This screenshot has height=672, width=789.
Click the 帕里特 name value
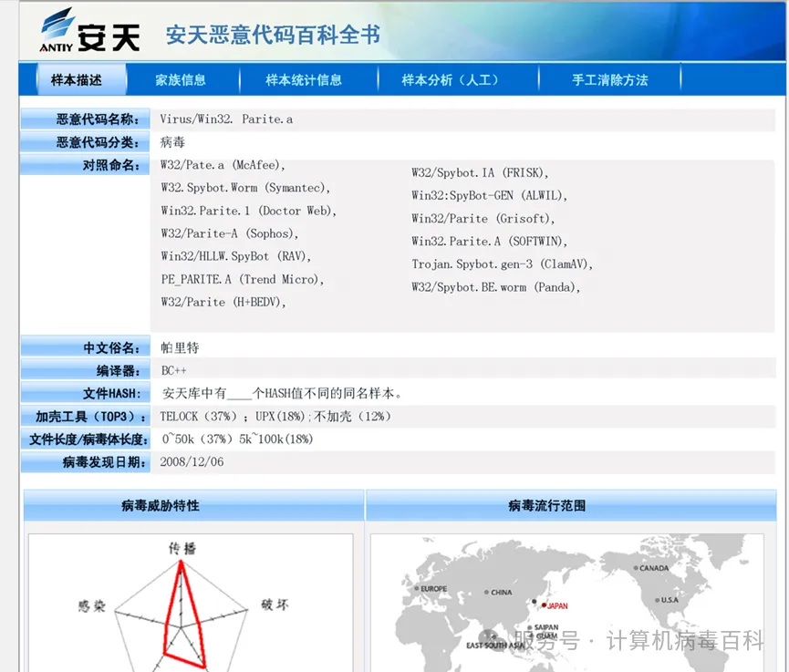tap(180, 347)
